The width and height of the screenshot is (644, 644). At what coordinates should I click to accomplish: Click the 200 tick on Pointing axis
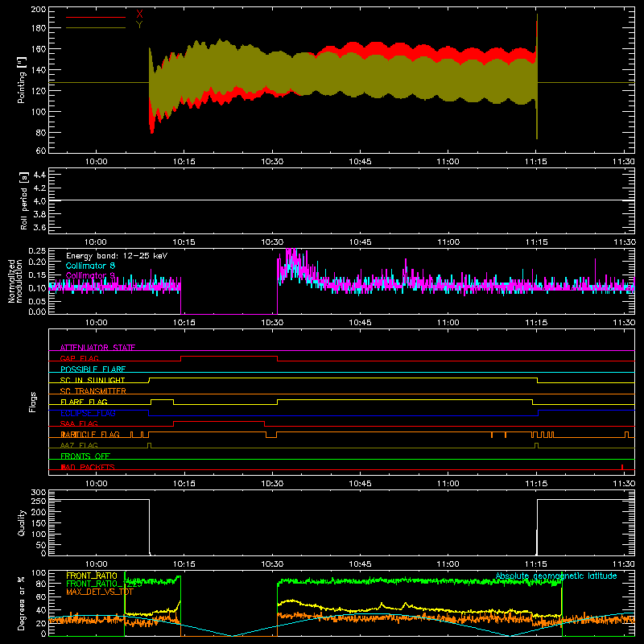[x=38, y=9]
